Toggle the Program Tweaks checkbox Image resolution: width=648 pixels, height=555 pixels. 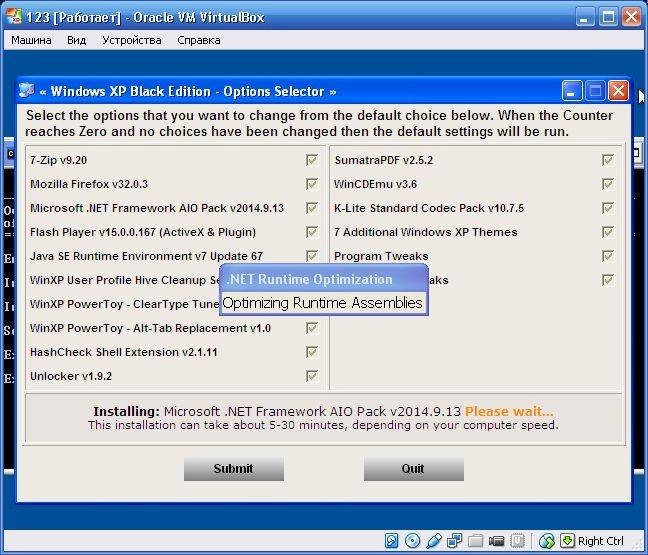point(608,256)
